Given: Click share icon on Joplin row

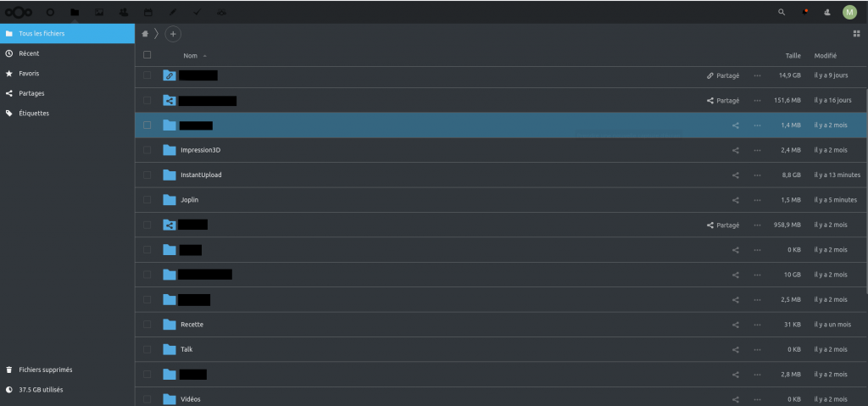Looking at the screenshot, I should point(736,200).
